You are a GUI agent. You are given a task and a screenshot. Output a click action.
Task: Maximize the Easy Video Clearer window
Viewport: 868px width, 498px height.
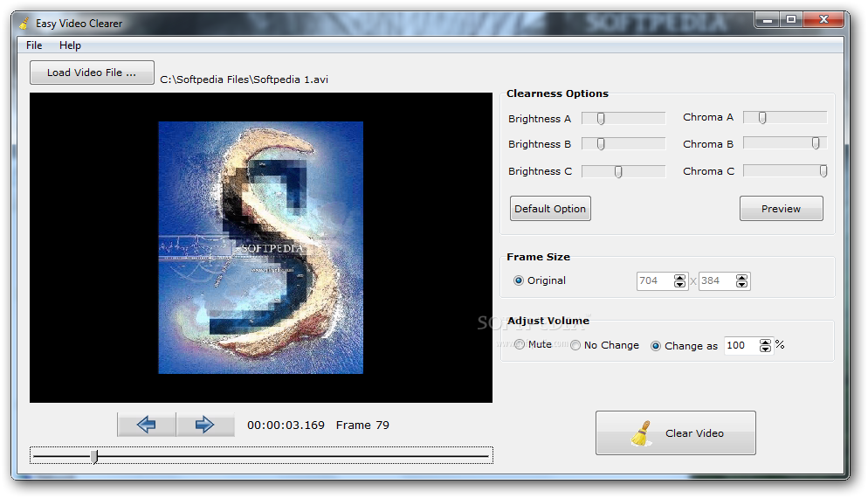click(792, 20)
